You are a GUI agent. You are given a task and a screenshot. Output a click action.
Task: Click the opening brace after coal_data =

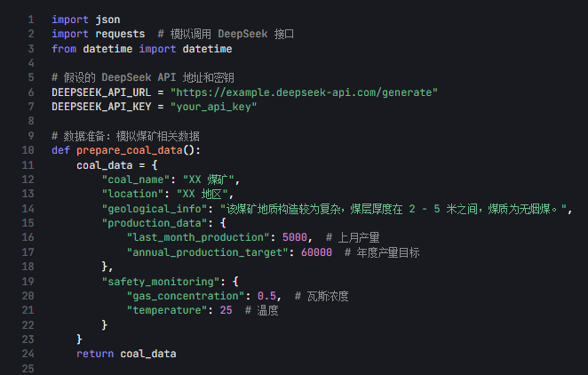pos(155,165)
